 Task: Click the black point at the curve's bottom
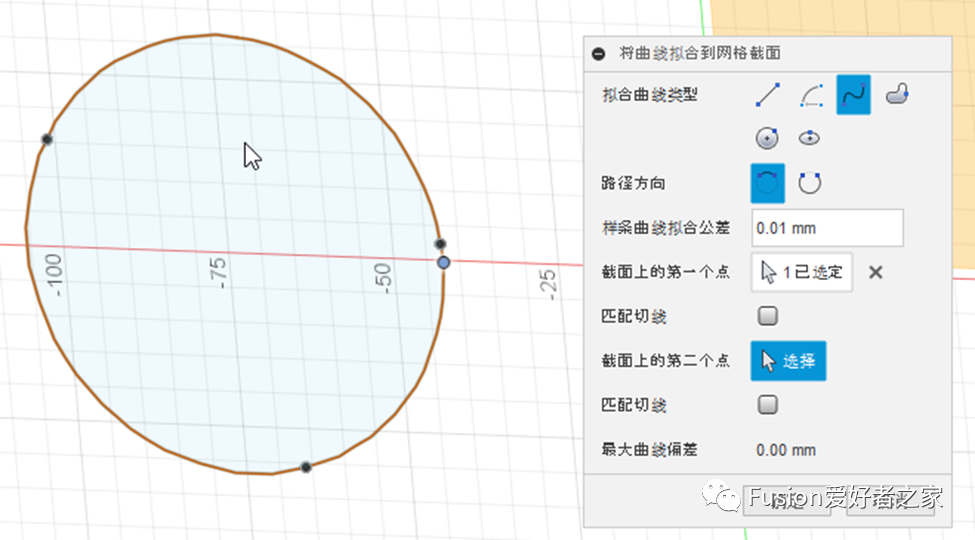[x=306, y=467]
